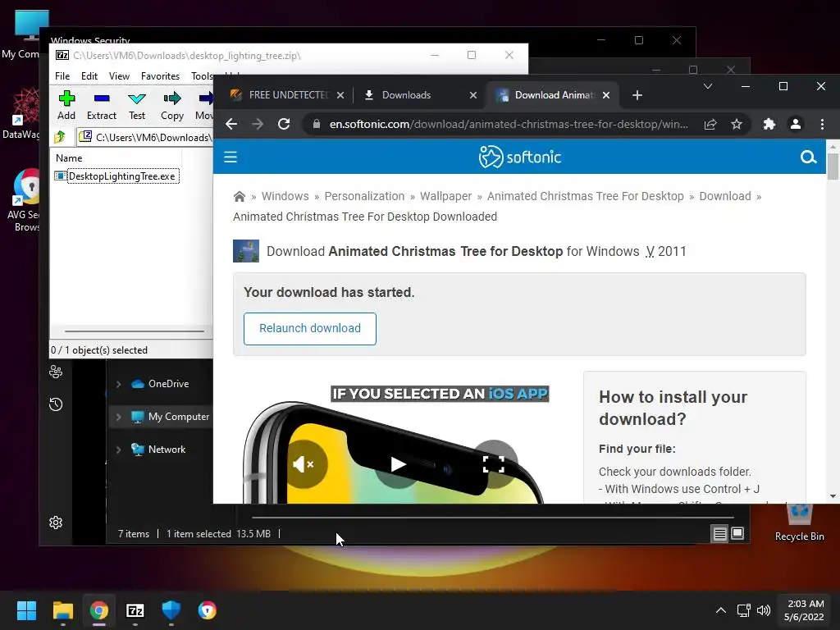Play the video ad
840x630 pixels.
[x=398, y=464]
